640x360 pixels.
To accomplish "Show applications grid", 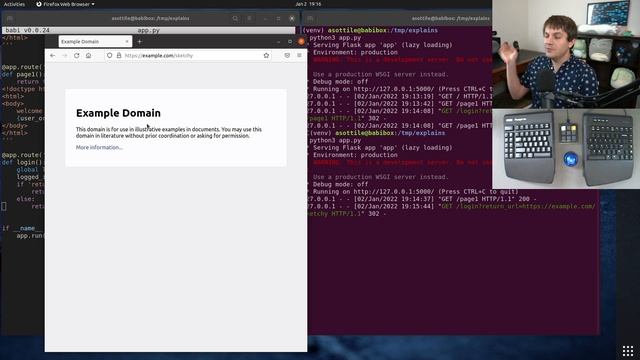I will (x=628, y=350).
